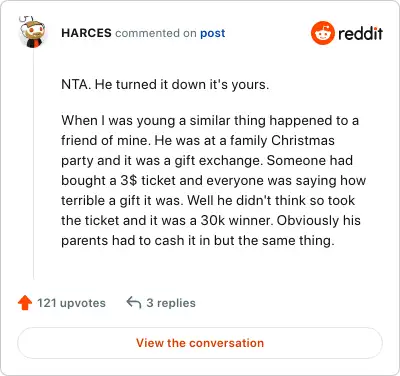Open the HARCES username profile link
The height and width of the screenshot is (376, 400).
[x=86, y=33]
